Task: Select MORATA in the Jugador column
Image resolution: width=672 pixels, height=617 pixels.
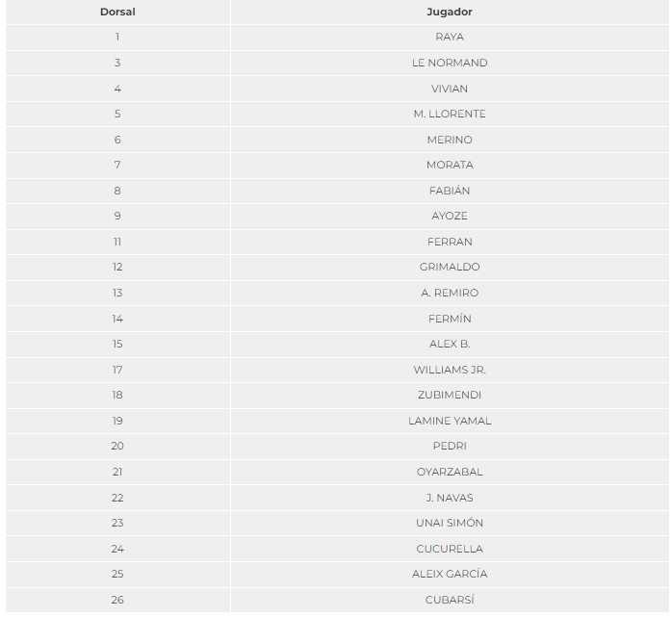Action: (x=449, y=165)
